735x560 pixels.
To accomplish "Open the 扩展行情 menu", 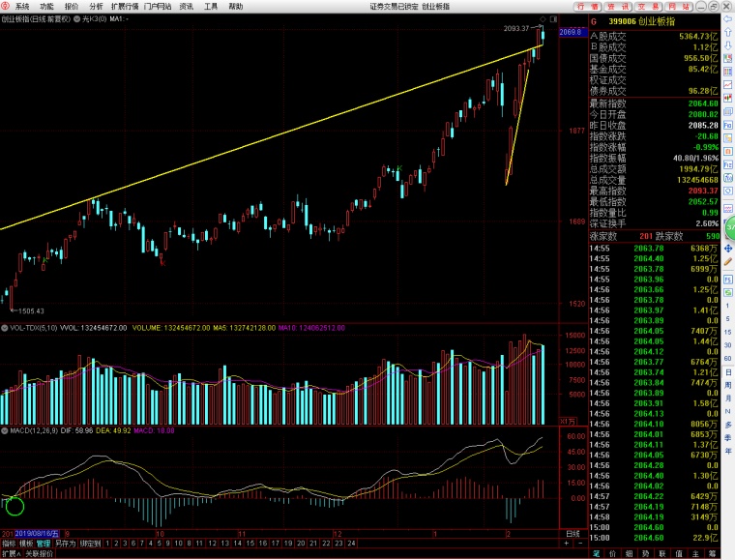I will tap(125, 6).
